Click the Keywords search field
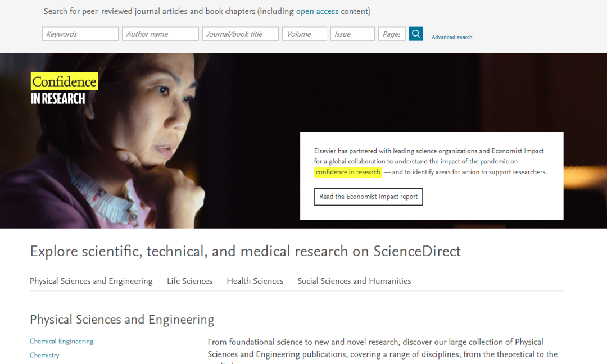Screen dimensions: 607x364 pos(80,34)
